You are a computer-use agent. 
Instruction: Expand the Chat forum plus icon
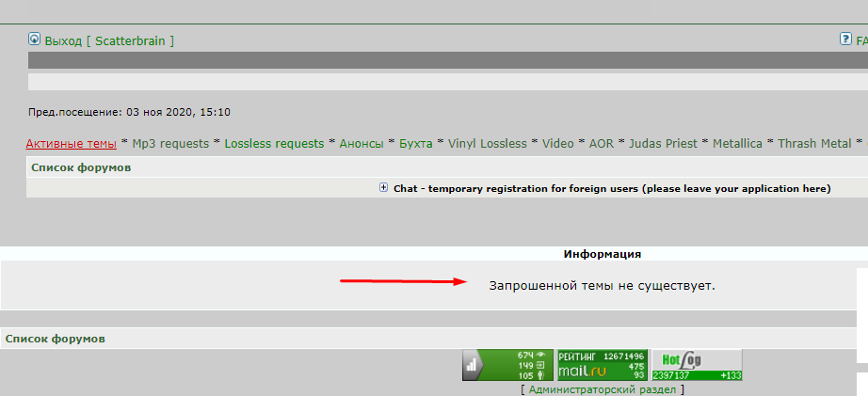(383, 187)
